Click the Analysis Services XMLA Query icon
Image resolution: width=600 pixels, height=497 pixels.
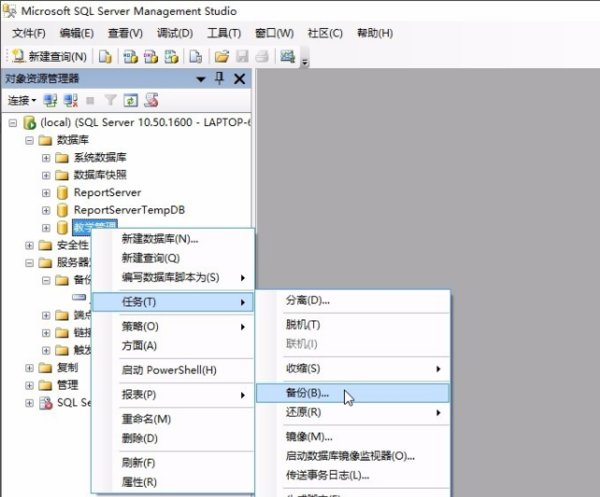[x=171, y=57]
